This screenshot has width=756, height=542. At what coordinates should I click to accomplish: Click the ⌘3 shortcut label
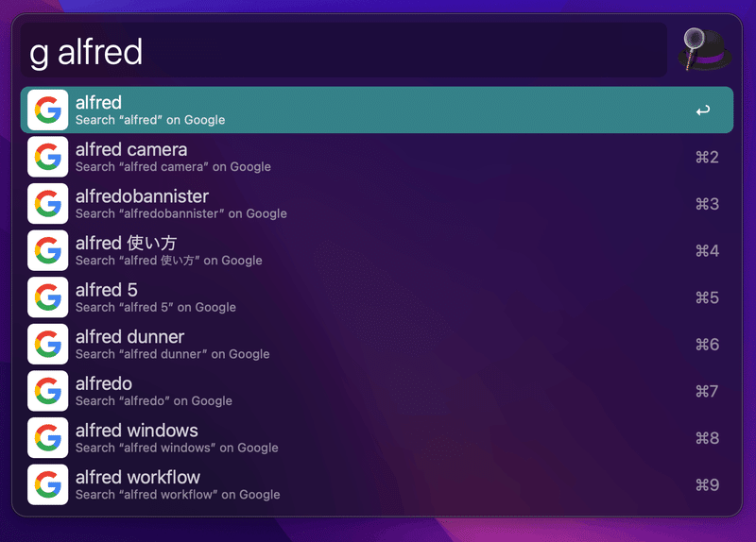(707, 204)
